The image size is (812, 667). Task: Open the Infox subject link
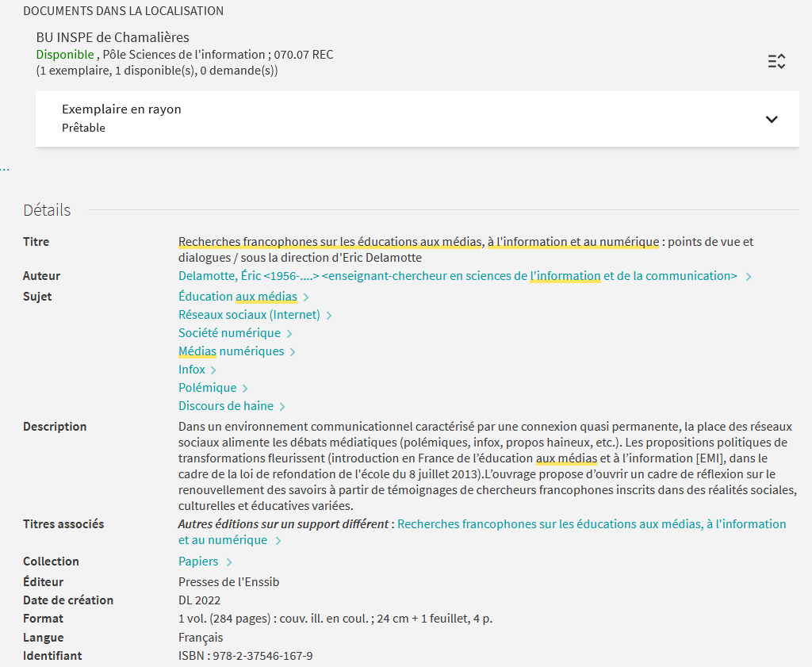click(192, 370)
